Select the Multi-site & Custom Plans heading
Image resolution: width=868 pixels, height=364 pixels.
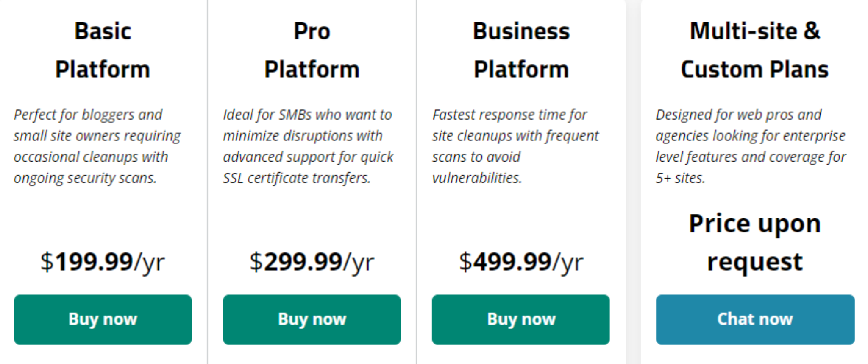pyautogui.click(x=755, y=50)
